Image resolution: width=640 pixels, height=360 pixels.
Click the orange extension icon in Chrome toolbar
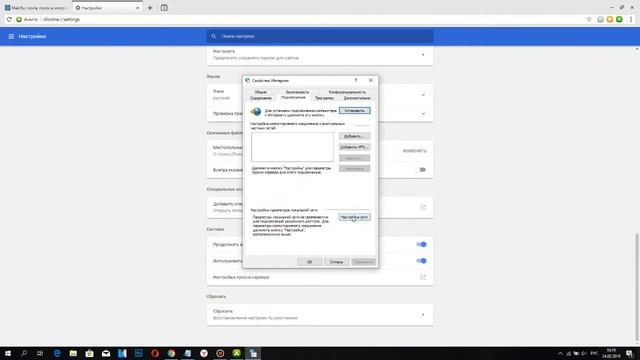point(610,19)
